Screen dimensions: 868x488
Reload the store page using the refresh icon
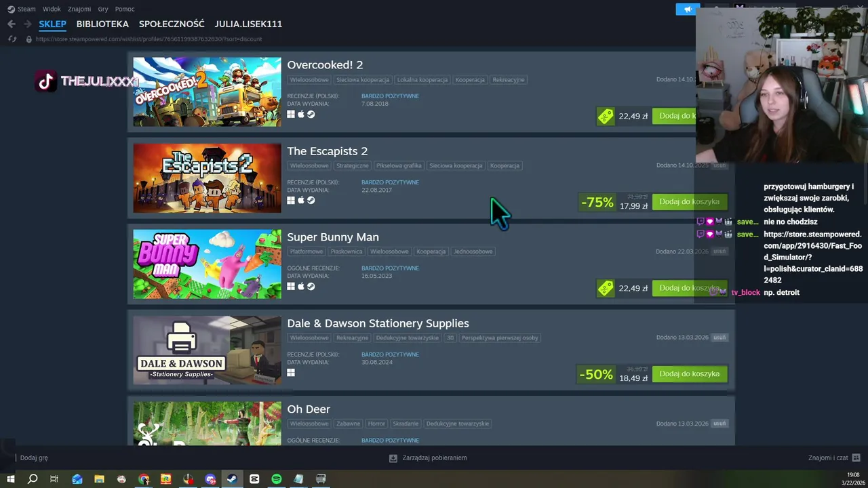coord(12,39)
